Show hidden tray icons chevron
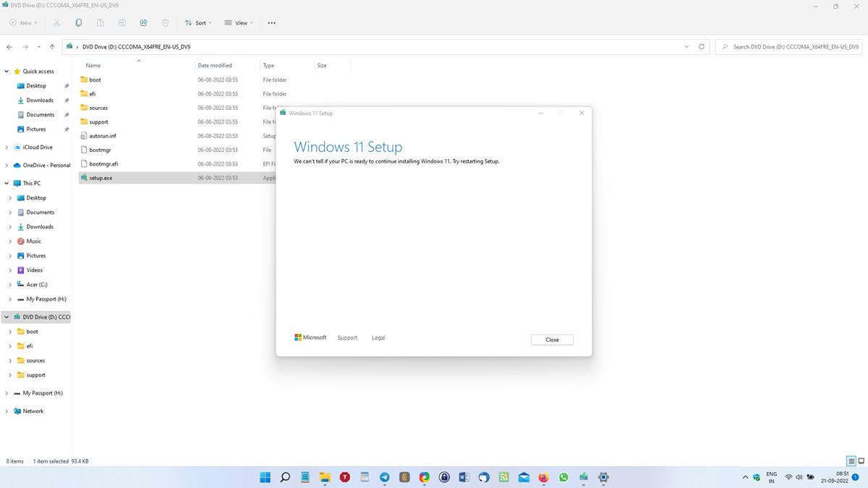This screenshot has width=868, height=488. [746, 477]
